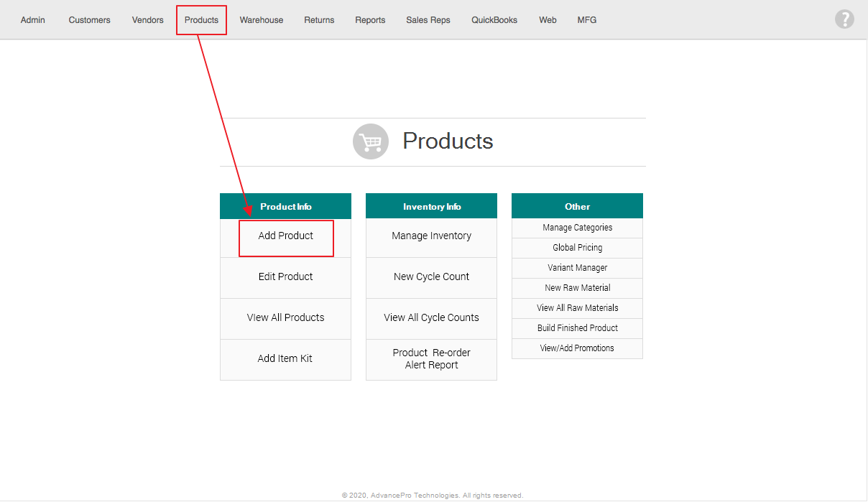Click the help question mark icon
Viewport: 868px width, 502px height.
pyautogui.click(x=844, y=19)
